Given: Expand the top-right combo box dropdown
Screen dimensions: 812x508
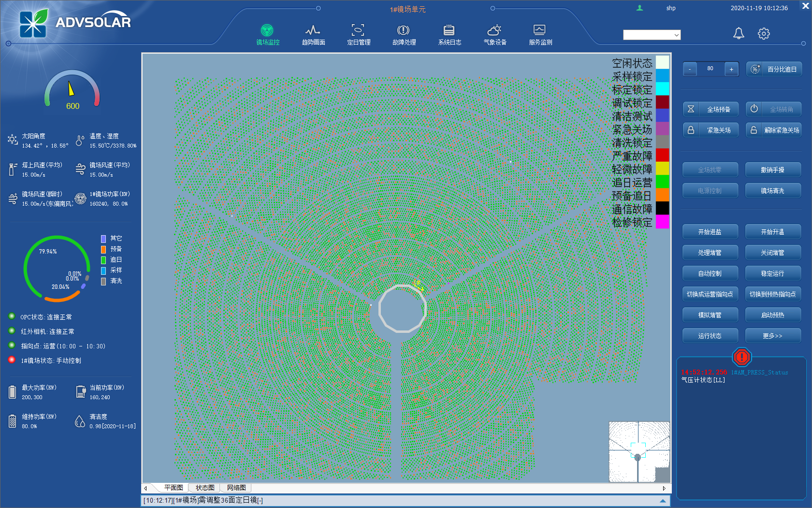Looking at the screenshot, I should point(676,35).
